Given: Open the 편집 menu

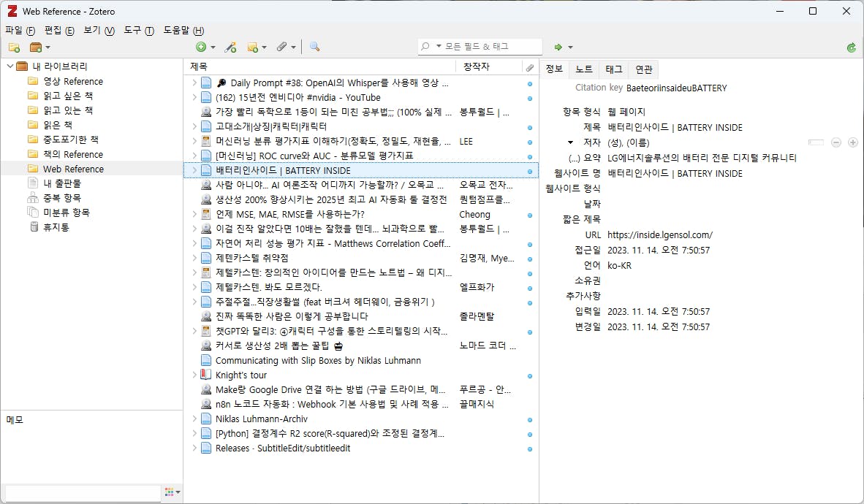Looking at the screenshot, I should click(x=59, y=30).
